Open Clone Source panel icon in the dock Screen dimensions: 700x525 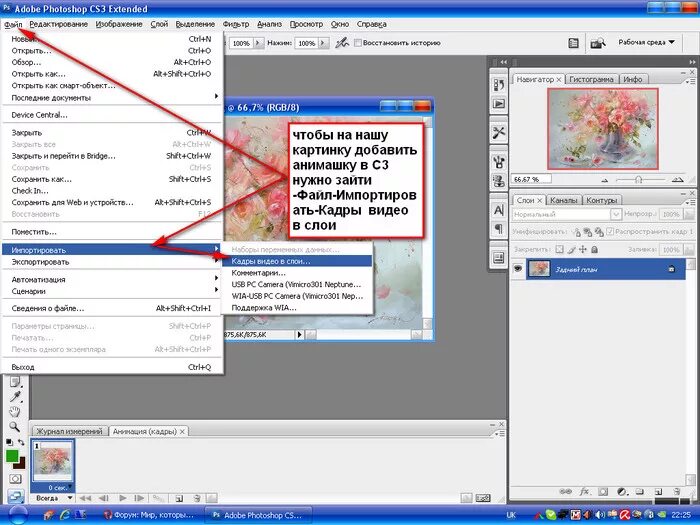499,181
